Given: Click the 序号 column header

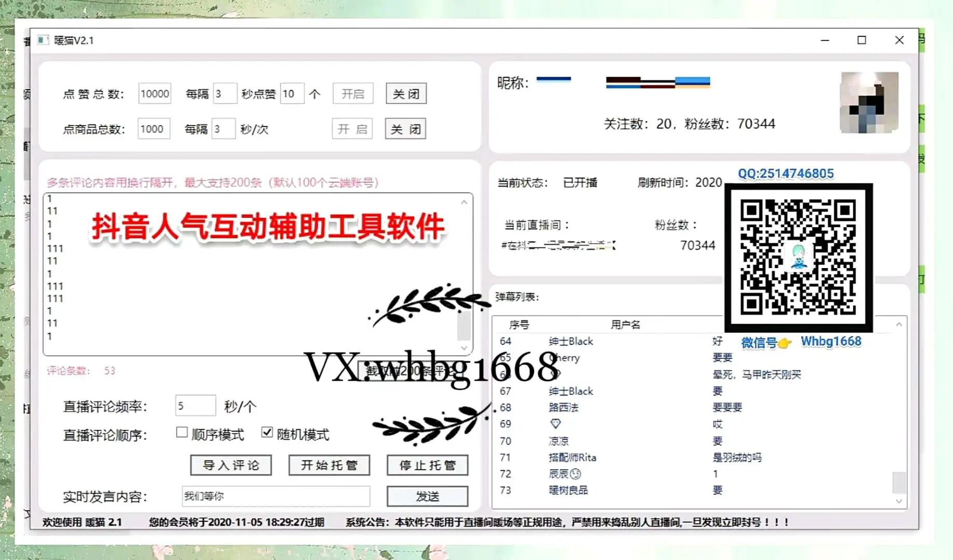Looking at the screenshot, I should point(519,325).
